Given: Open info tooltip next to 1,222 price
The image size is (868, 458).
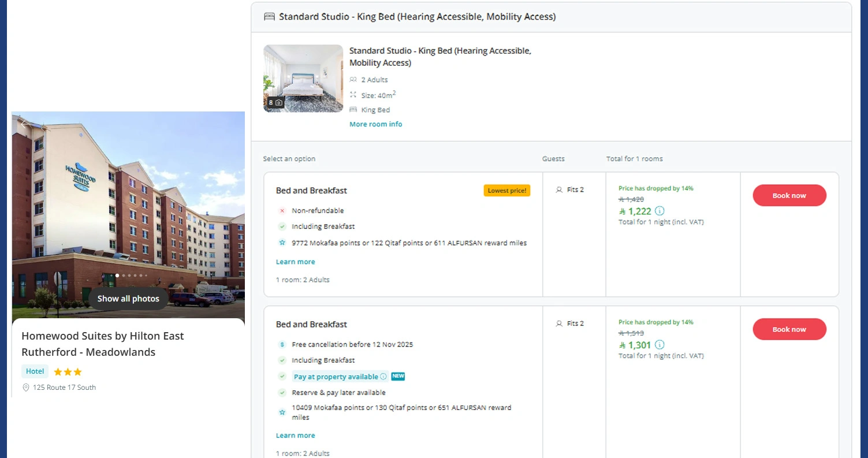Looking at the screenshot, I should tap(658, 211).
